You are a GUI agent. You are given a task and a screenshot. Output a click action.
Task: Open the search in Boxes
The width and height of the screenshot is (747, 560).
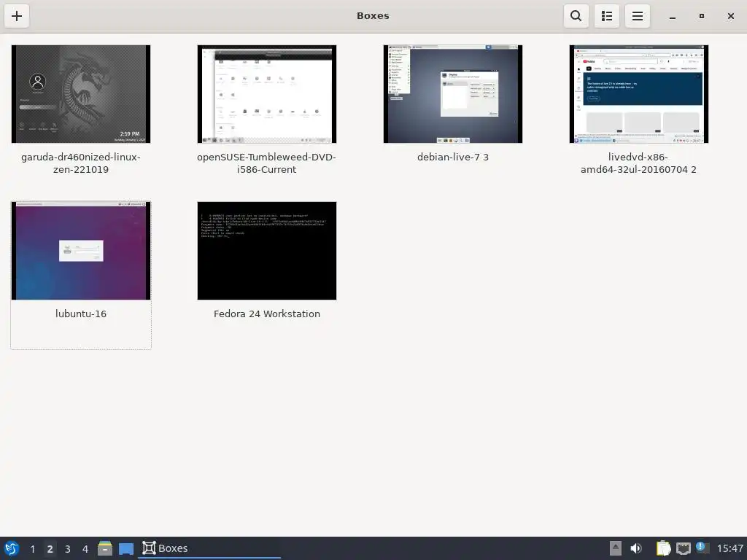click(576, 16)
